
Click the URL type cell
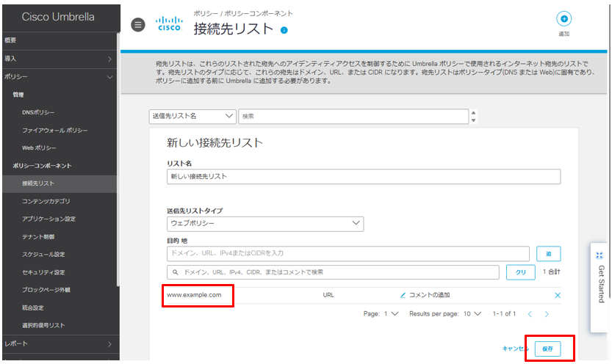(x=328, y=295)
